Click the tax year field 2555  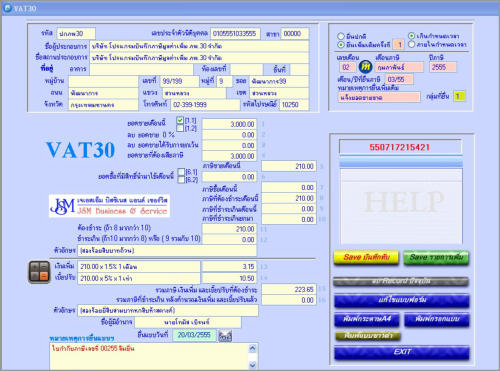point(443,67)
